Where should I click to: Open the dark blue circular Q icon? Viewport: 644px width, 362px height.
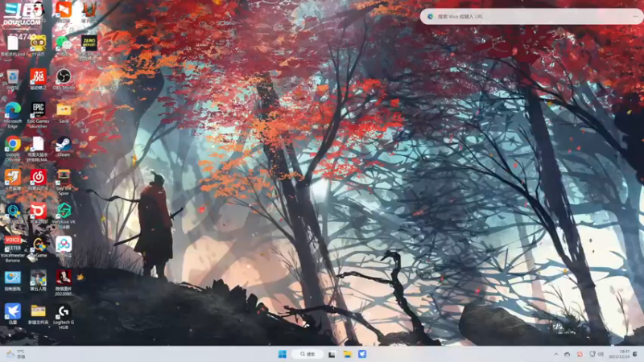[x=13, y=214]
